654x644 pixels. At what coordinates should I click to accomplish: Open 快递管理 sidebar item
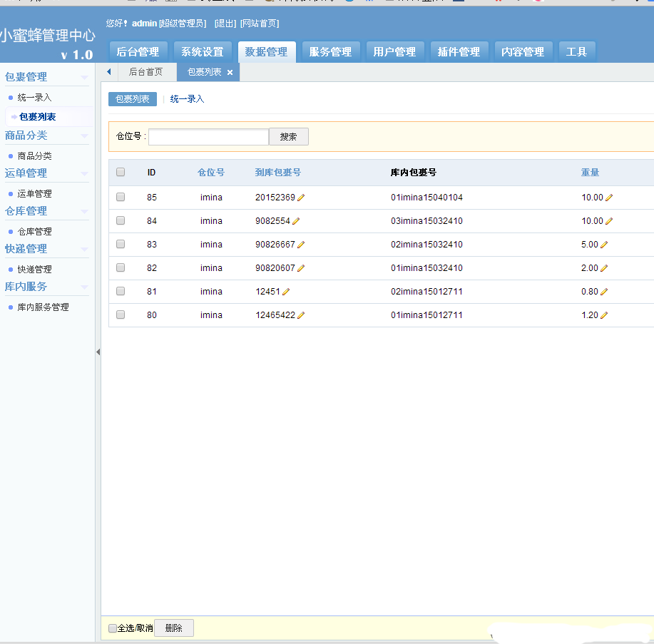[x=35, y=270]
